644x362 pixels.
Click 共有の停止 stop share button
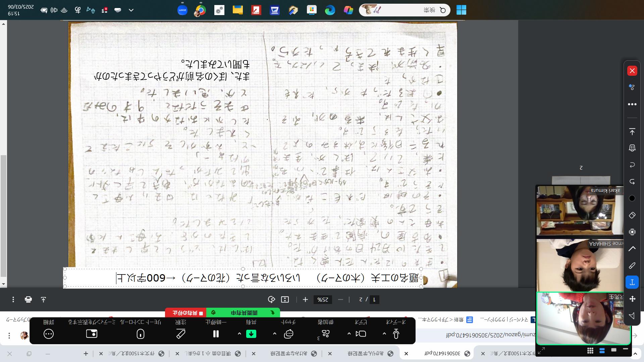click(x=186, y=313)
